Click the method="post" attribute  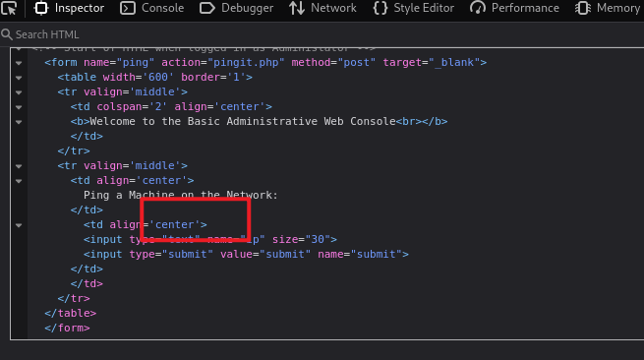333,63
